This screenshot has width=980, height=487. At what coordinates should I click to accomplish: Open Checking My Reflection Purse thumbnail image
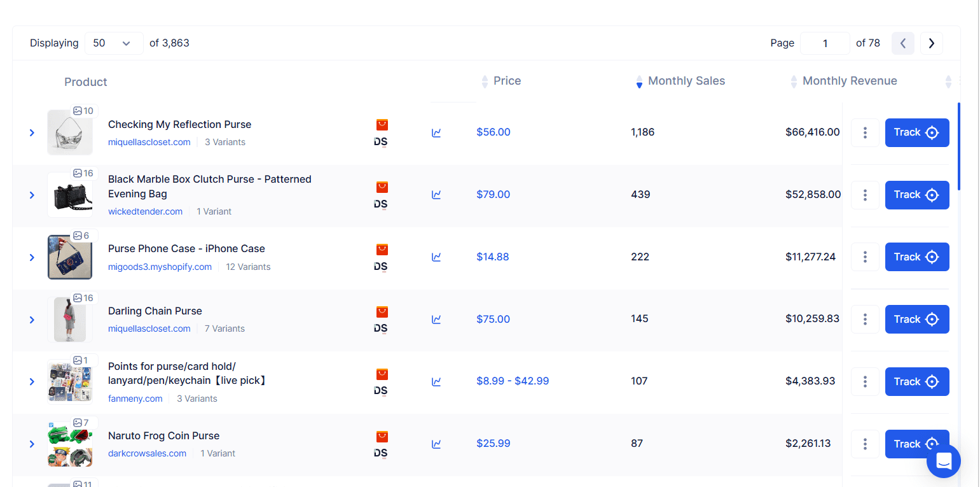[x=70, y=132]
